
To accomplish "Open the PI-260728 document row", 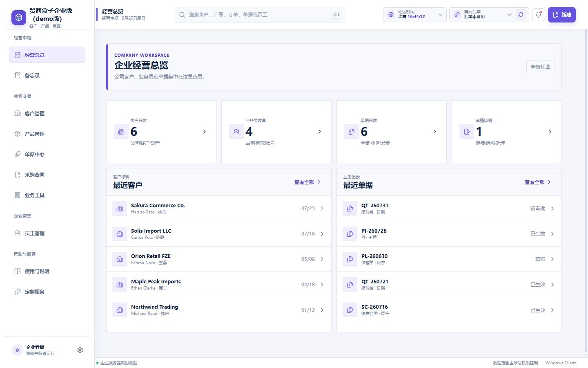I will 449,234.
